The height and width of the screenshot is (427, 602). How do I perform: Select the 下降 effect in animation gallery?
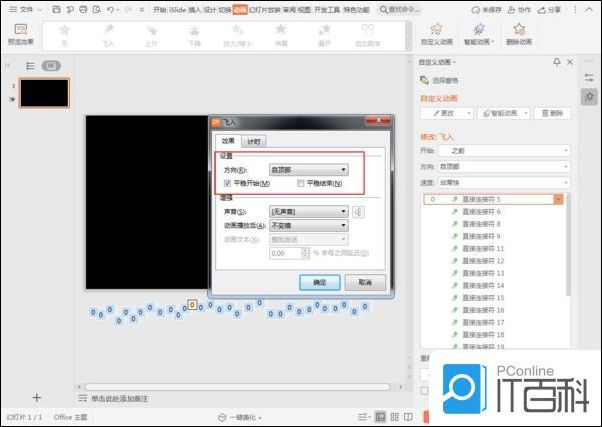click(195, 36)
